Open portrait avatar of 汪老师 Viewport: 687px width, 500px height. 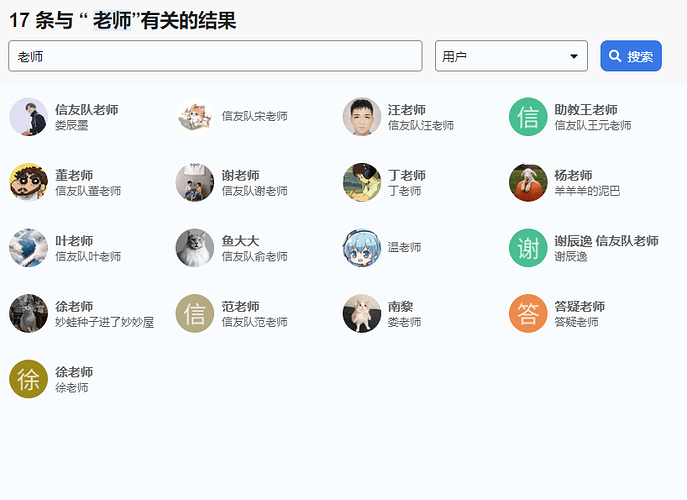[362, 117]
